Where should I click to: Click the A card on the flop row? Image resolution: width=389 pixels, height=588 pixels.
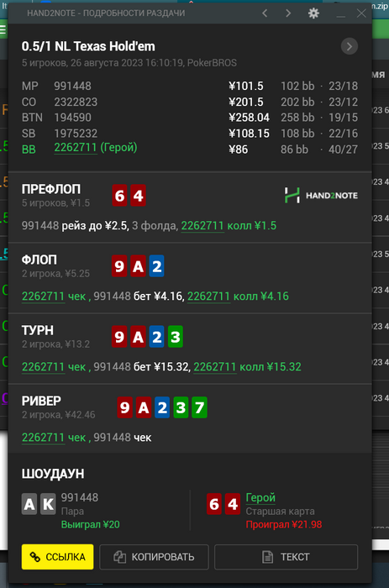click(x=138, y=266)
